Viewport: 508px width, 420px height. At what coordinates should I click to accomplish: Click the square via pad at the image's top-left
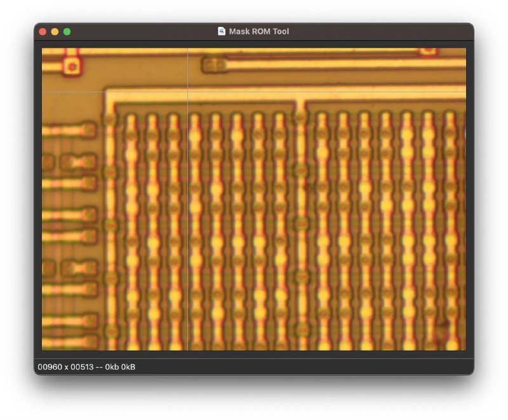click(73, 65)
